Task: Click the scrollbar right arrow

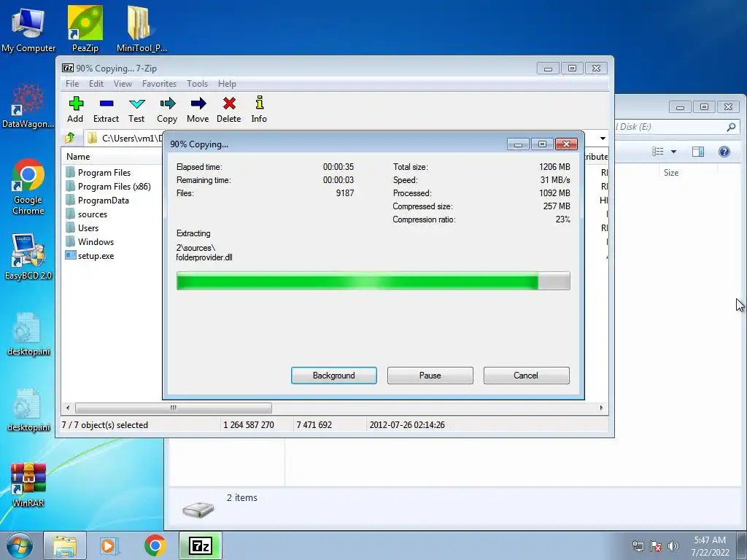Action: 601,408
